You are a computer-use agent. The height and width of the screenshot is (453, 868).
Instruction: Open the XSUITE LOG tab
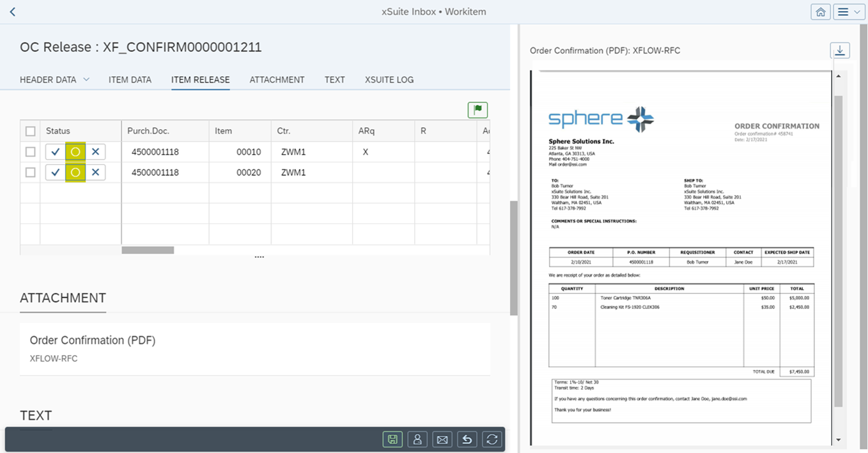point(389,79)
